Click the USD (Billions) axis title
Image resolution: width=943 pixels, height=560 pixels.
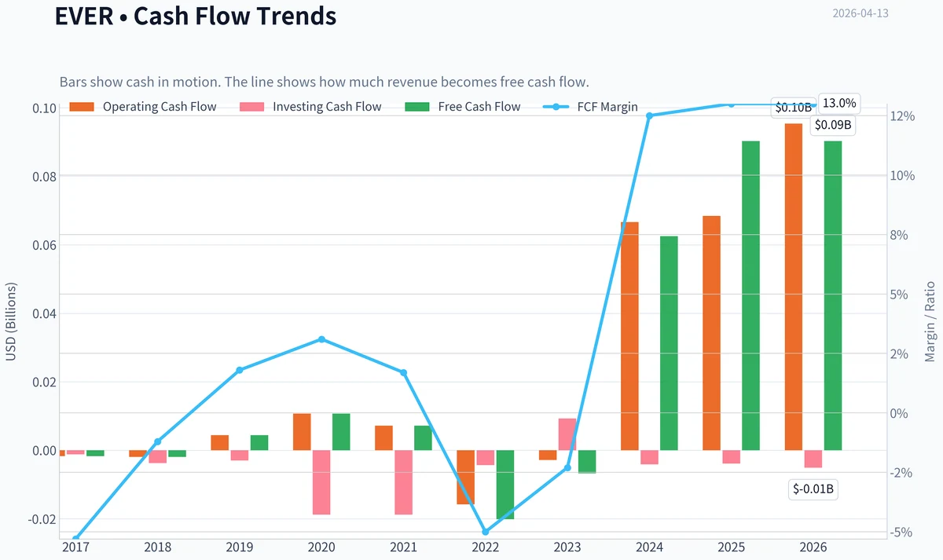[x=11, y=322]
